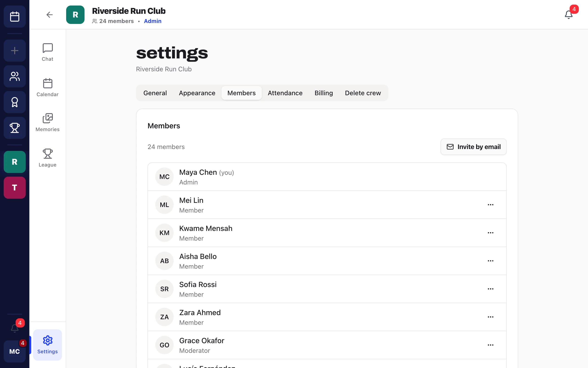Image resolution: width=588 pixels, height=368 pixels.
Task: Switch to the General tab
Action: tap(155, 93)
